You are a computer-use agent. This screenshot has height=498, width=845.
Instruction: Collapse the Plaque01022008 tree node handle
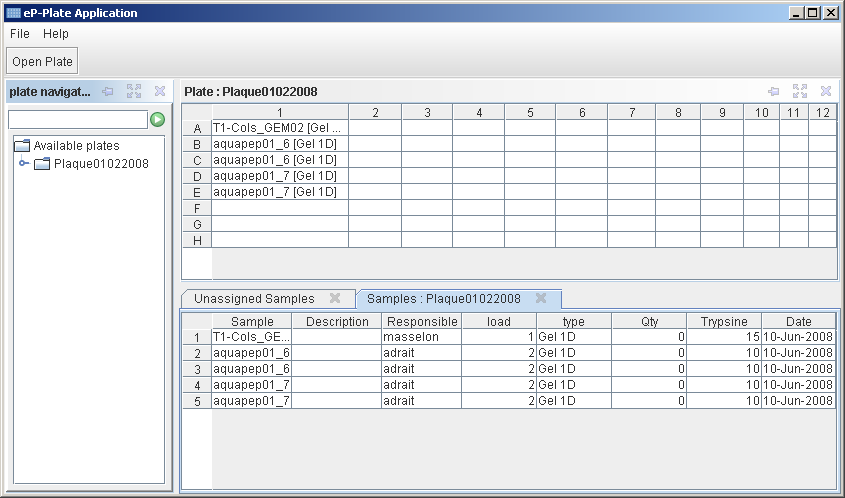(x=24, y=163)
